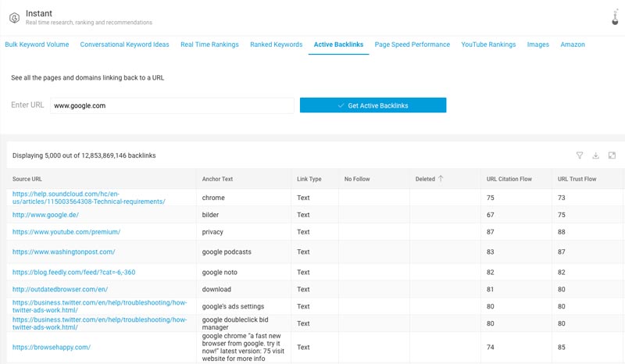This screenshot has width=625, height=364.
Task: Open the Images tab
Action: pos(537,45)
